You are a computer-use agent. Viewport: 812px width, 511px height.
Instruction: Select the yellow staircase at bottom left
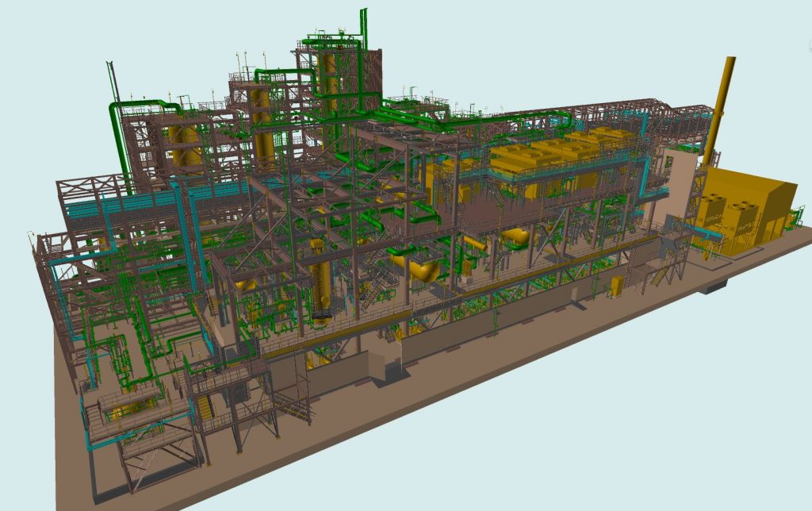pyautogui.click(x=205, y=407)
